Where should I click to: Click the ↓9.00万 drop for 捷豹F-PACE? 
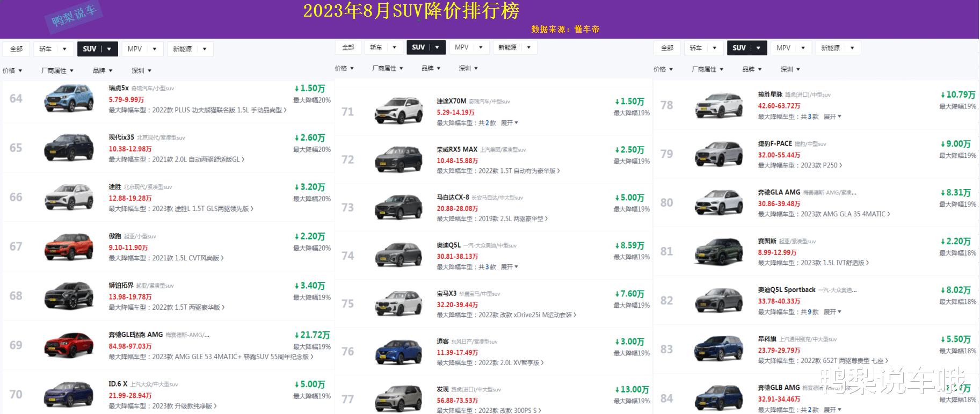click(x=955, y=144)
